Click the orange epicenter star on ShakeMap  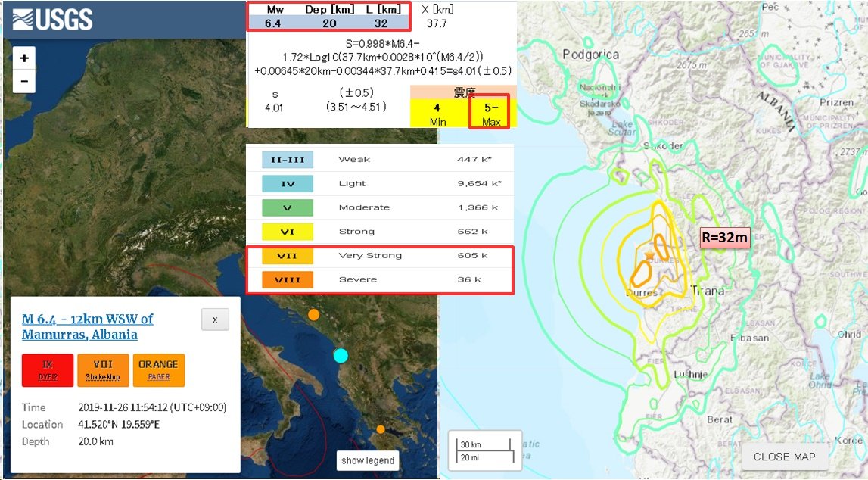(649, 254)
